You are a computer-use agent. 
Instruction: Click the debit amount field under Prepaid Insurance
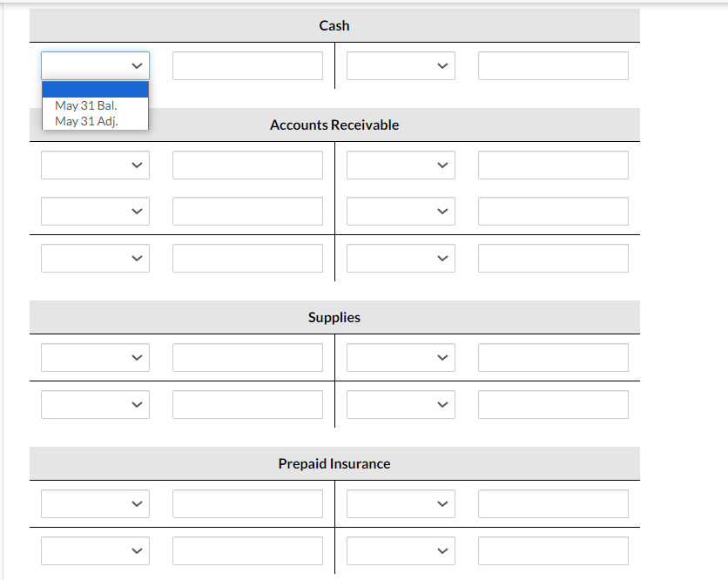tap(247, 503)
